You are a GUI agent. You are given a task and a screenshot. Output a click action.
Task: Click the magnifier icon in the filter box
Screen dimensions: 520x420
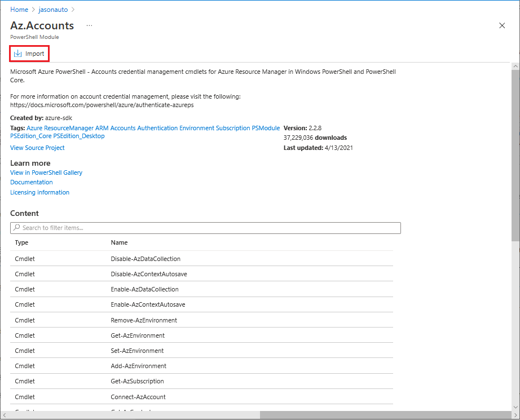point(16,228)
